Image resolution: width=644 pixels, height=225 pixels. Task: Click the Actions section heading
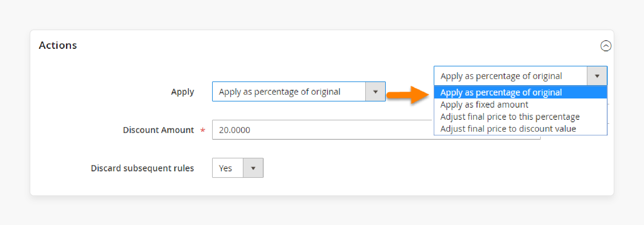58,45
